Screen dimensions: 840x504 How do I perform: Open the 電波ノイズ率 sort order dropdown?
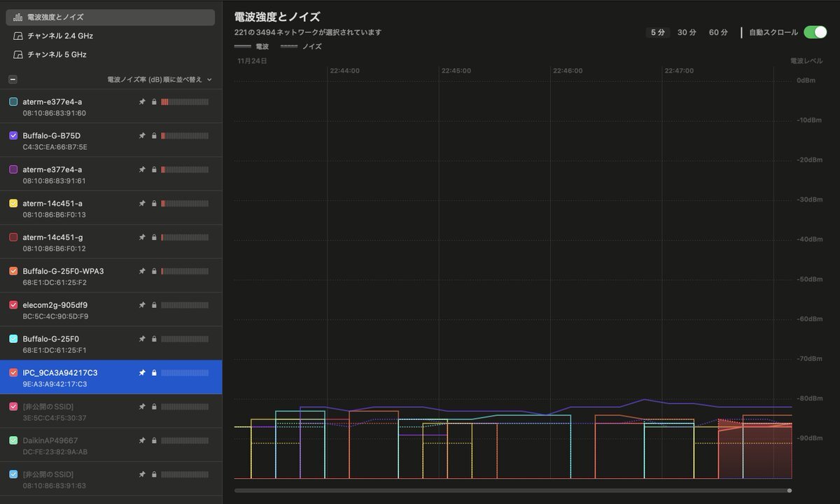pyautogui.click(x=159, y=80)
